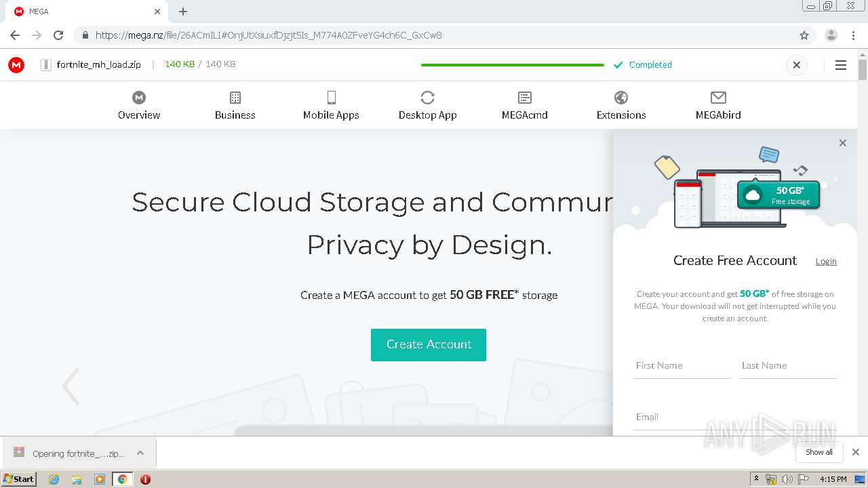The width and height of the screenshot is (868, 488).
Task: Click the green download progress bar
Action: tap(512, 65)
